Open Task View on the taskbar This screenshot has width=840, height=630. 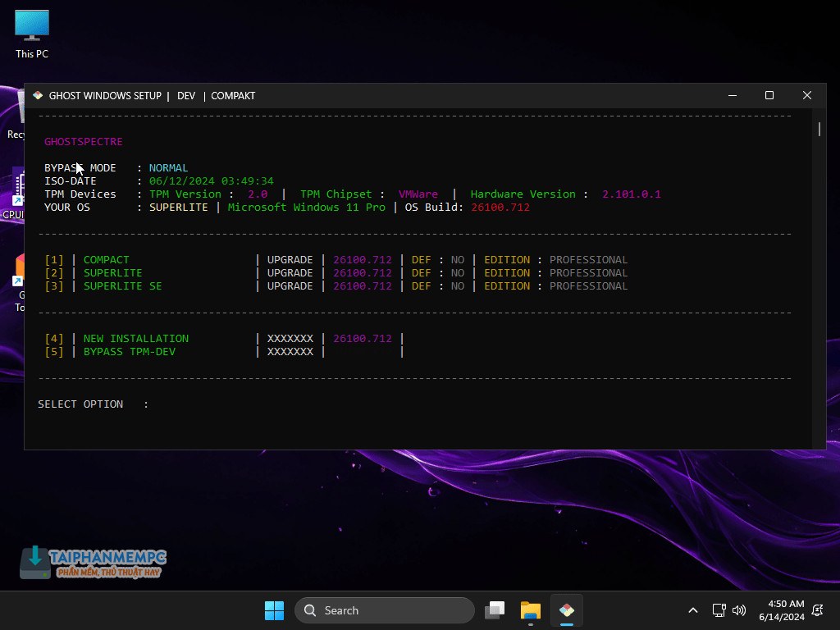click(x=495, y=610)
